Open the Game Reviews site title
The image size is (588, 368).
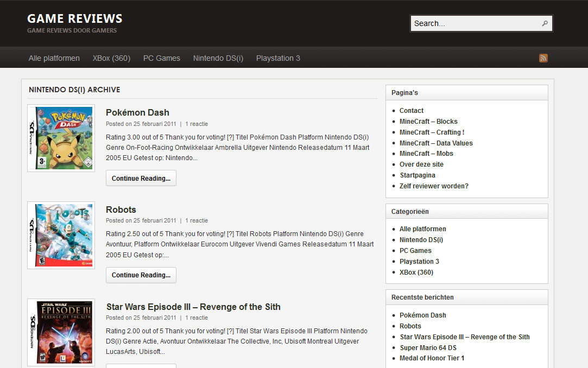click(74, 18)
